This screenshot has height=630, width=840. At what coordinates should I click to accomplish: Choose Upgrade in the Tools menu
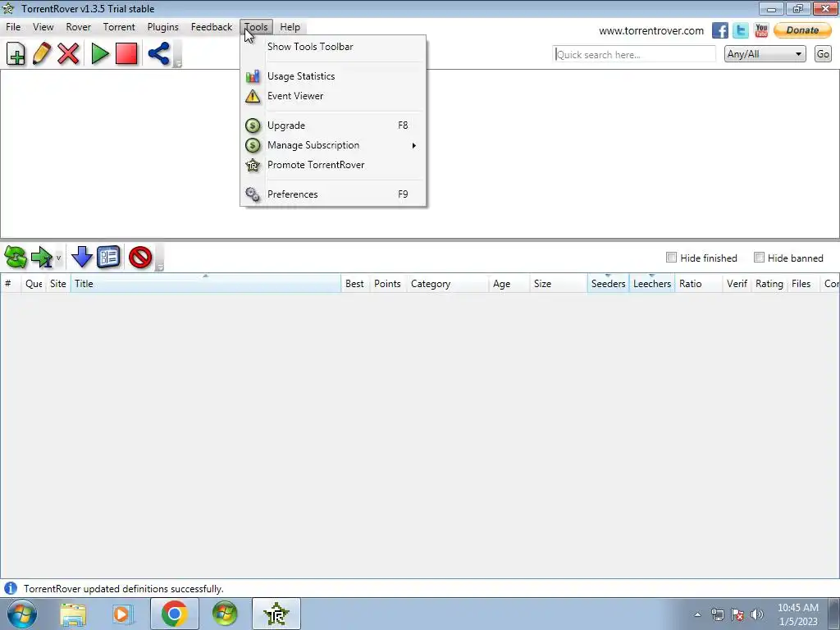click(333, 126)
